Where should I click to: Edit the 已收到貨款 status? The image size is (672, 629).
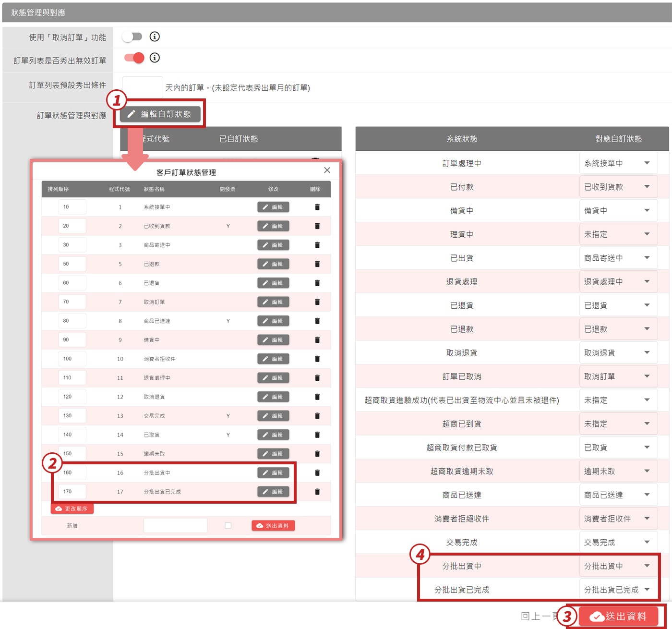273,226
